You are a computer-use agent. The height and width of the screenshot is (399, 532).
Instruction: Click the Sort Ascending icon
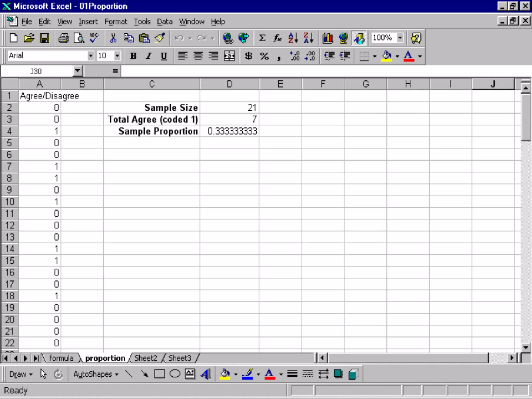coord(293,38)
